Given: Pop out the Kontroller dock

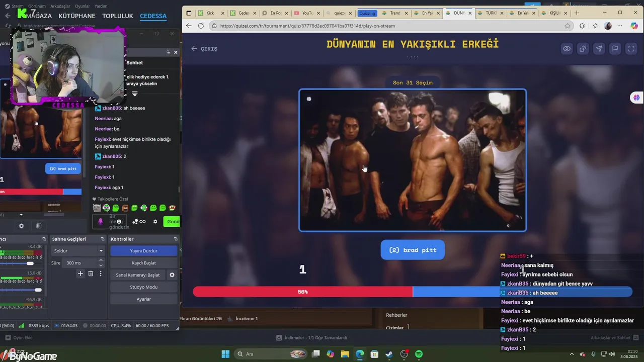Looking at the screenshot, I should point(176,239).
